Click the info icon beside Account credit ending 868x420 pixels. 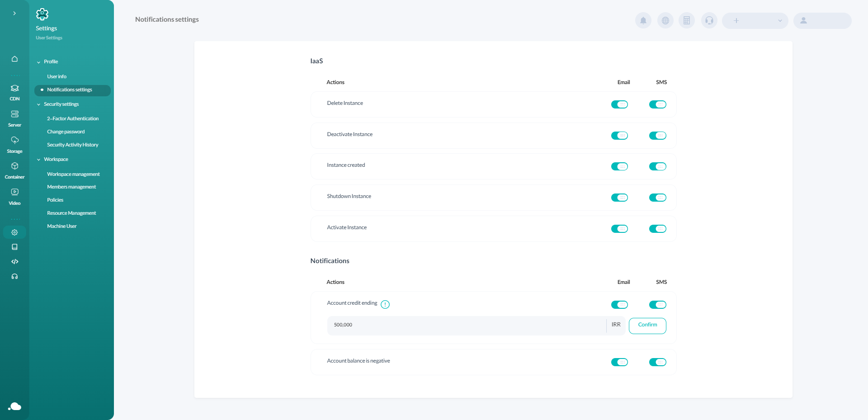pos(385,304)
